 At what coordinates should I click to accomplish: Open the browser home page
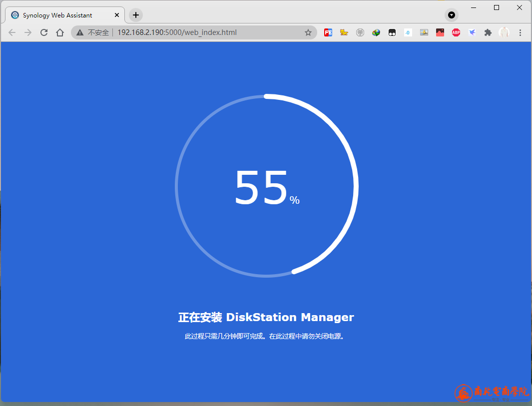pyautogui.click(x=60, y=32)
